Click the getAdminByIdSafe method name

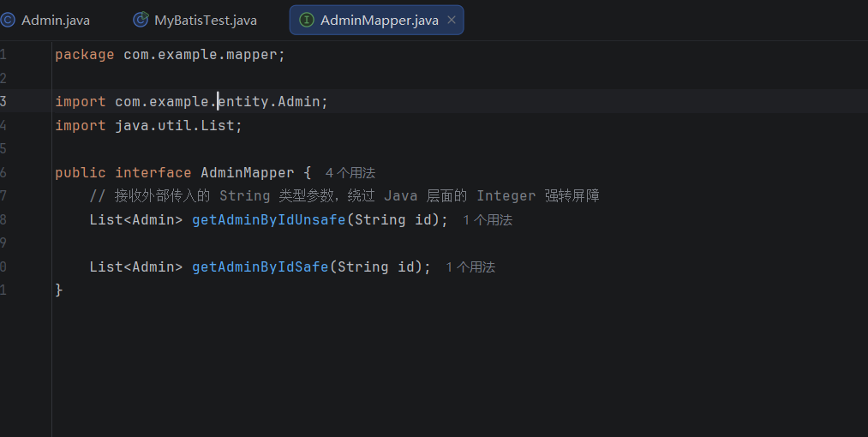(260, 267)
